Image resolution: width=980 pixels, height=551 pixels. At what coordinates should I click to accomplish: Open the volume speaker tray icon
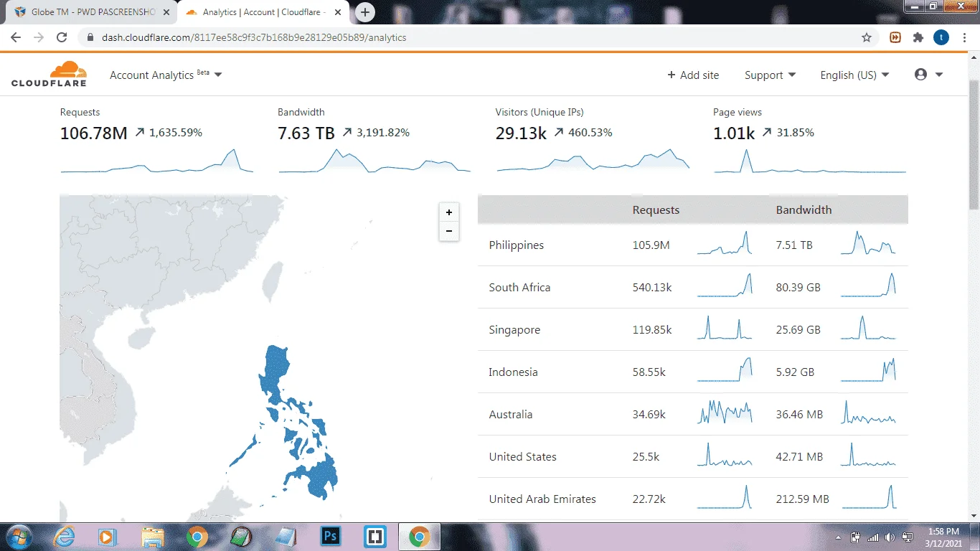point(890,537)
